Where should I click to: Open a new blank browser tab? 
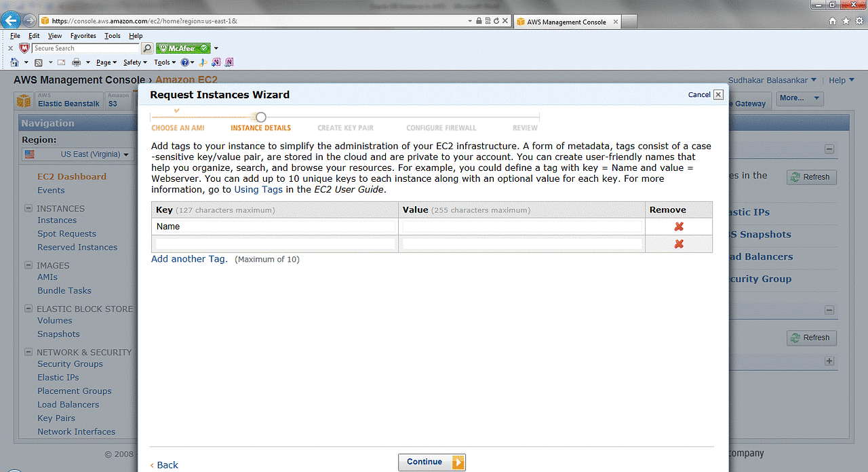pos(629,22)
